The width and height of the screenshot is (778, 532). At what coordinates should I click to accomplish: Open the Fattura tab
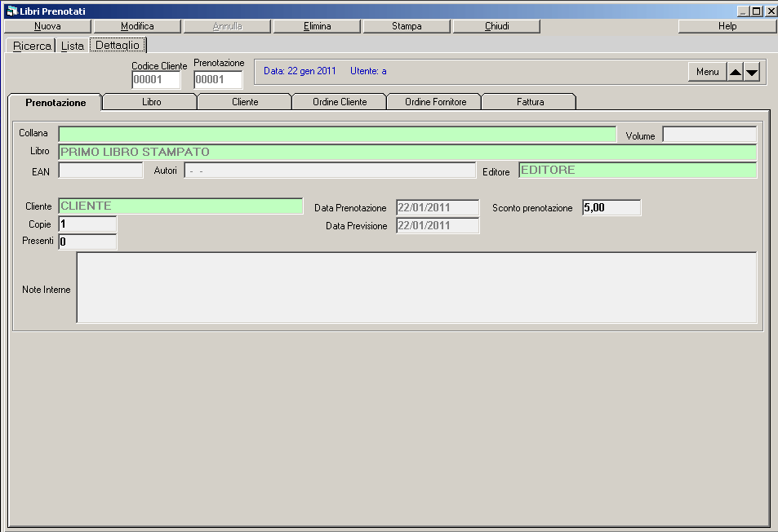click(530, 102)
